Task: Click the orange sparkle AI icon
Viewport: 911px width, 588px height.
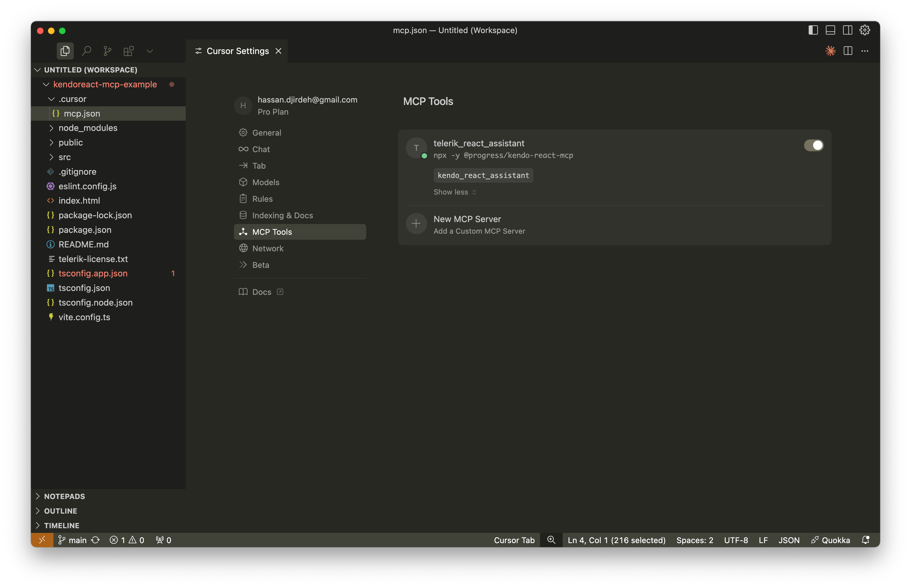Action: pyautogui.click(x=831, y=51)
